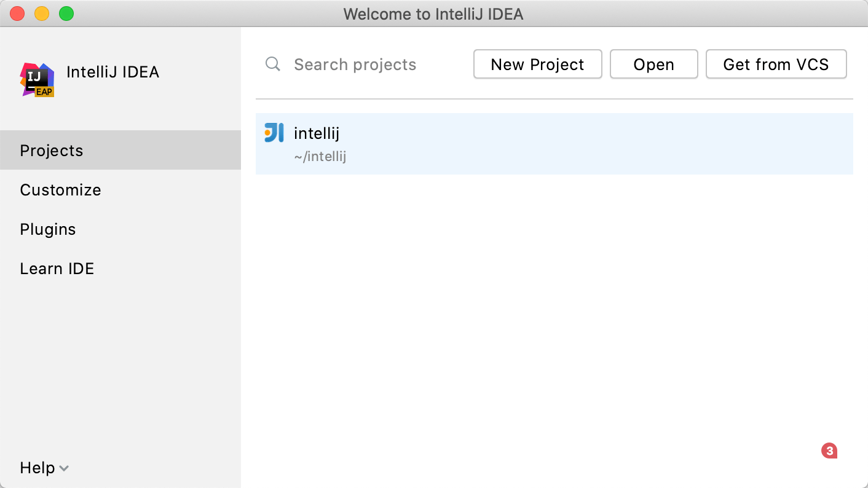Maximize the window with green button
Viewport: 868px width, 488px height.
pos(66,14)
